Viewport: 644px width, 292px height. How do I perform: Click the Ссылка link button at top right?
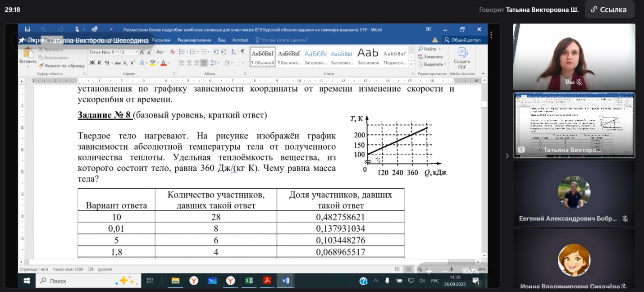[x=608, y=9]
